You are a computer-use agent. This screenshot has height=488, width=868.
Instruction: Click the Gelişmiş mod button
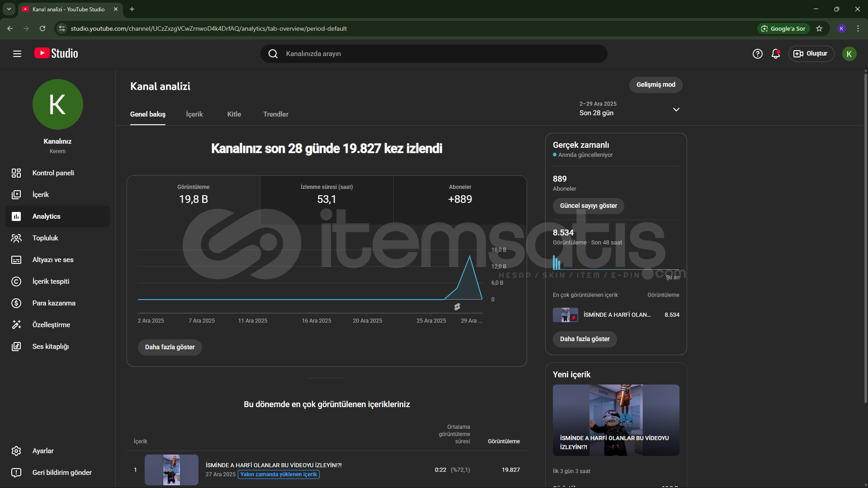(656, 85)
